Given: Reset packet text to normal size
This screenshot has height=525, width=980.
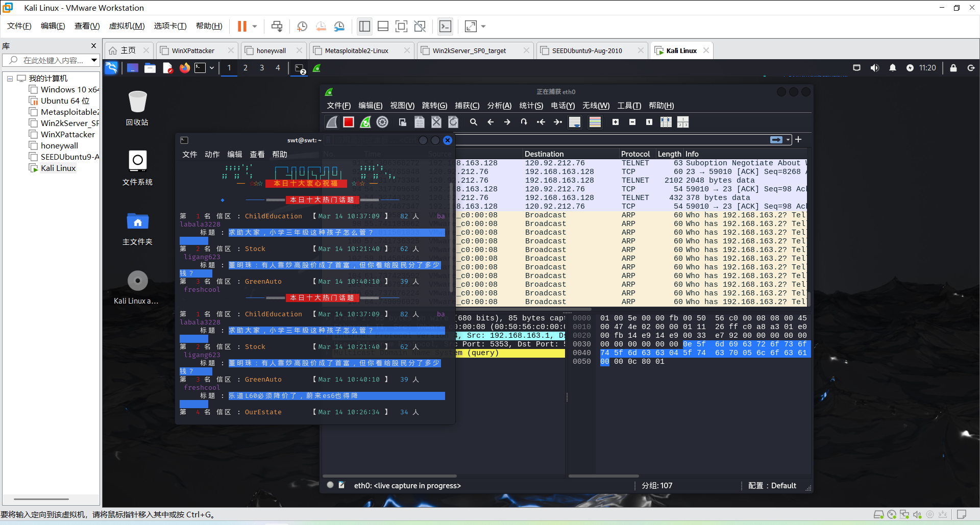Looking at the screenshot, I should pyautogui.click(x=649, y=122).
